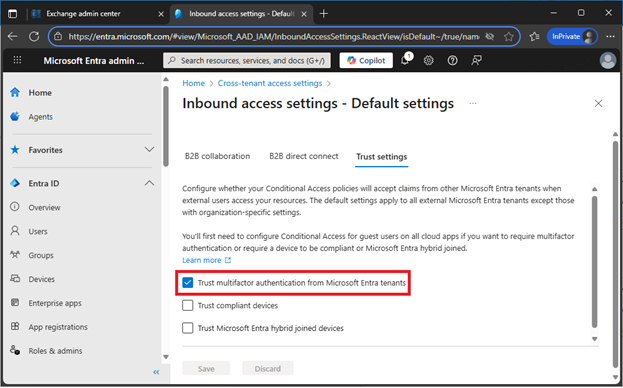The width and height of the screenshot is (623, 388).
Task: Click the Copilot button
Action: [366, 60]
